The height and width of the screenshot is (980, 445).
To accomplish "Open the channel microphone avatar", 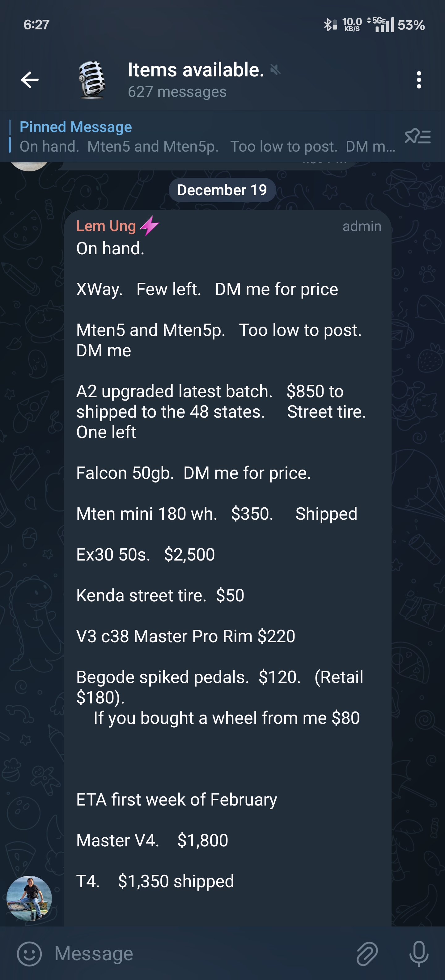I will (x=91, y=80).
